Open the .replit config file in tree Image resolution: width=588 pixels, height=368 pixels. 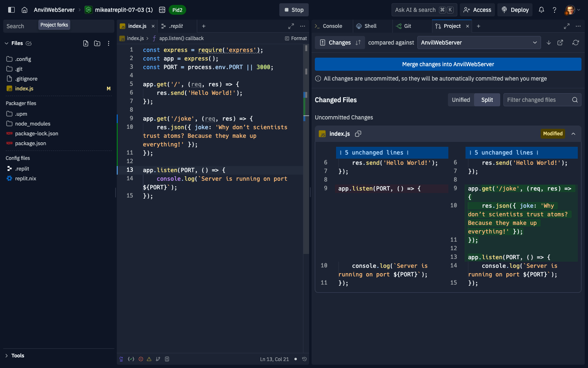click(59, 168)
